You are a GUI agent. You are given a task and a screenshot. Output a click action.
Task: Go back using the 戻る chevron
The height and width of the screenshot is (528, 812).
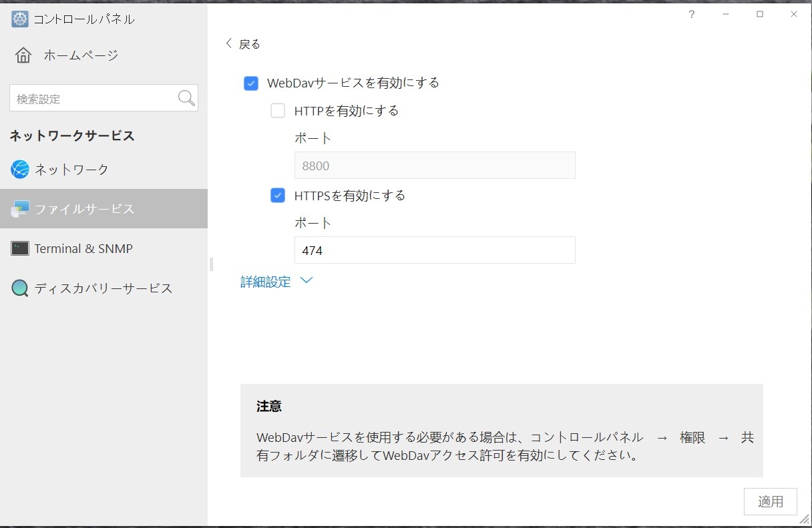point(229,43)
